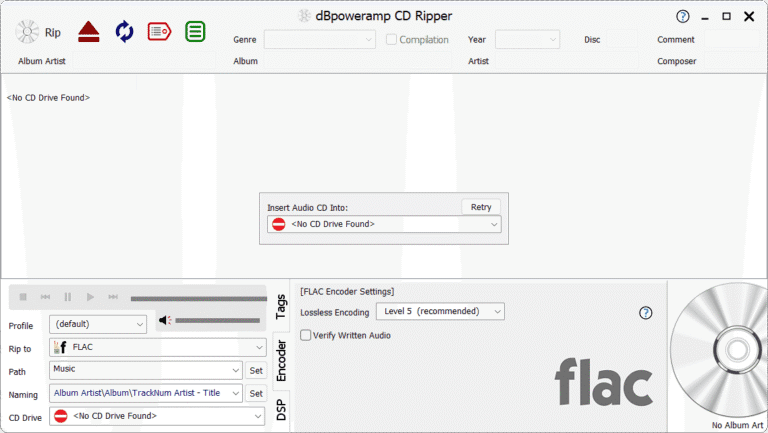This screenshot has height=433, width=768.
Task: Close the dBpoweramp CD Ripper window
Action: [749, 17]
